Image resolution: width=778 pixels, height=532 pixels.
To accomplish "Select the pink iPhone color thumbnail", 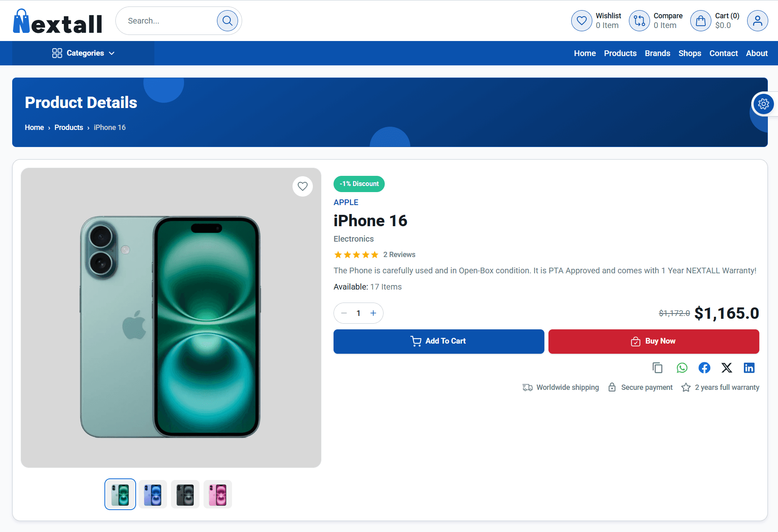I will 217,494.
